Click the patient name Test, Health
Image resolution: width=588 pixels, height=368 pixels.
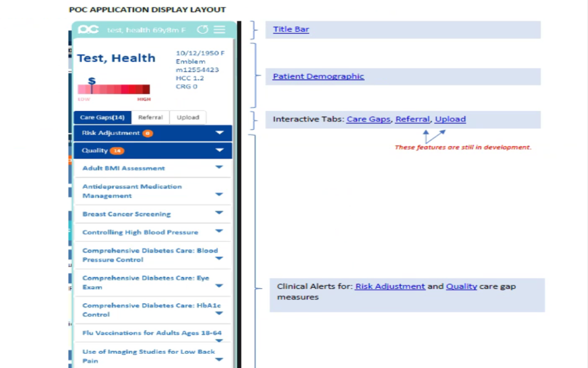(x=116, y=58)
